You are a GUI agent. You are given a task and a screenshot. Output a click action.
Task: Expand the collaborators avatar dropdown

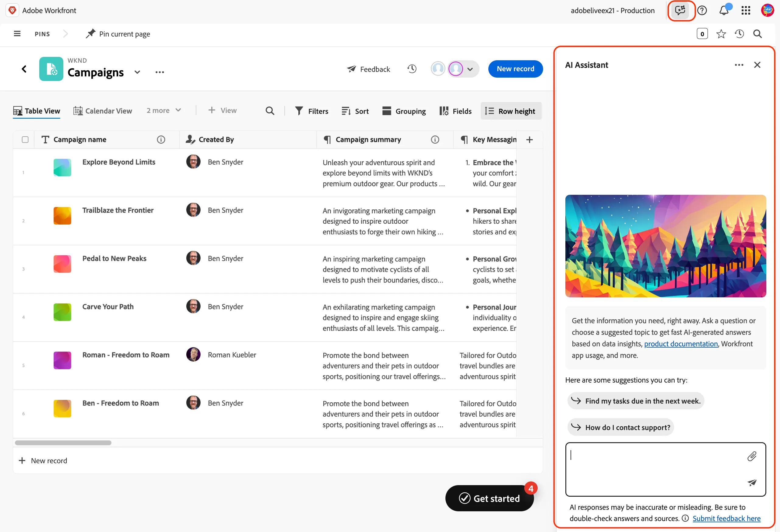tap(470, 69)
